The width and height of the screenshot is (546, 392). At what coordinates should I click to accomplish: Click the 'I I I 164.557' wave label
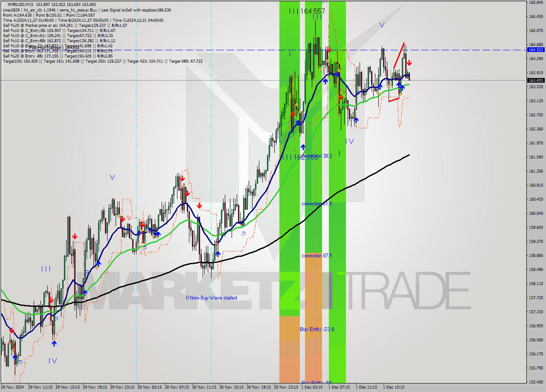click(x=307, y=12)
